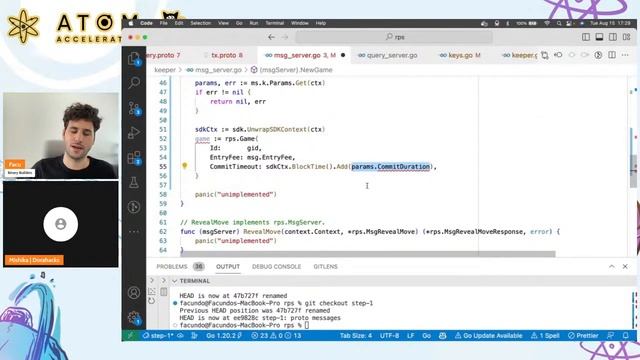
Task: Toggle the bottom panel layout icon
Action: point(599,37)
